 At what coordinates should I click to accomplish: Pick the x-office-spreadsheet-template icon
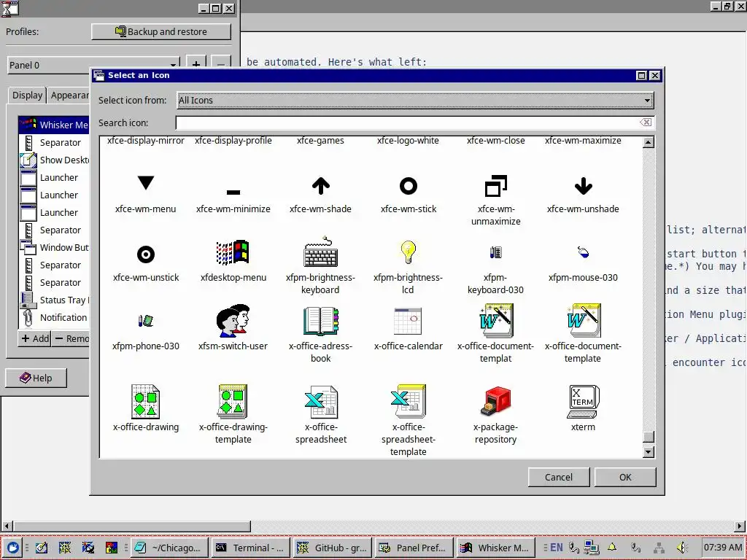[x=409, y=402]
